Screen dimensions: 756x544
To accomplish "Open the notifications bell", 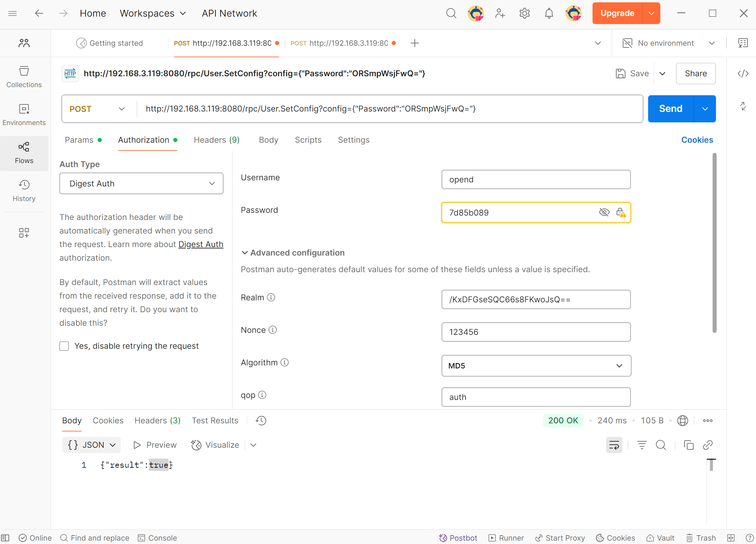I will 549,14.
